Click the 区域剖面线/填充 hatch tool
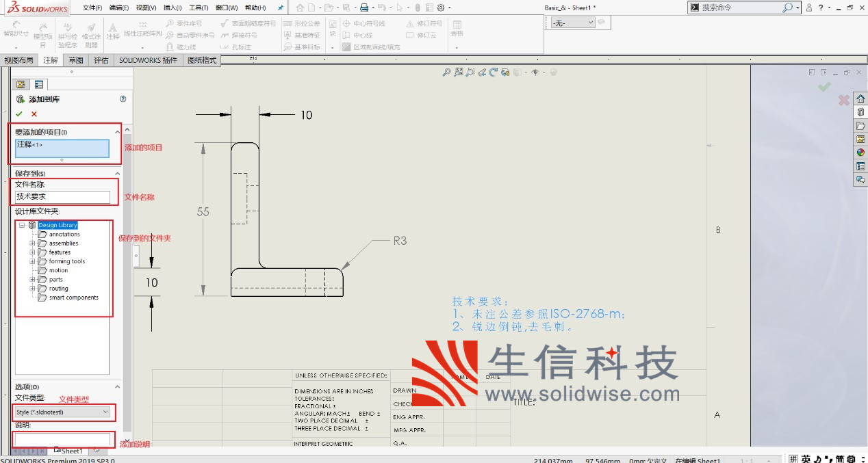Viewport: 868px width, 463px height. point(371,47)
